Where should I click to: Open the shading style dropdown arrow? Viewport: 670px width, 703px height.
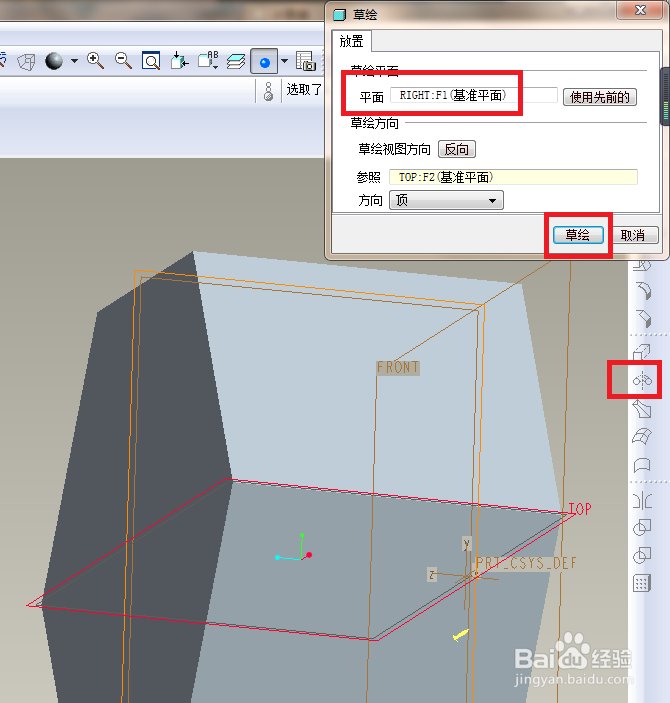(74, 61)
